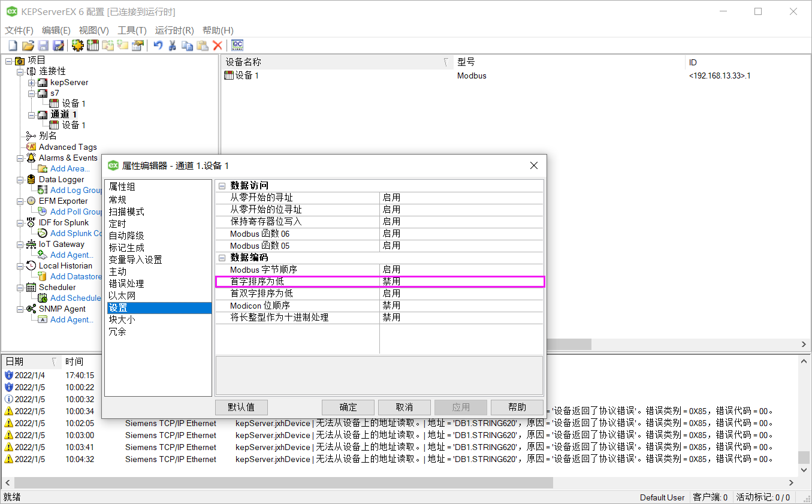Select 设备 1 row in device list
The height and width of the screenshot is (504, 812).
(242, 76)
